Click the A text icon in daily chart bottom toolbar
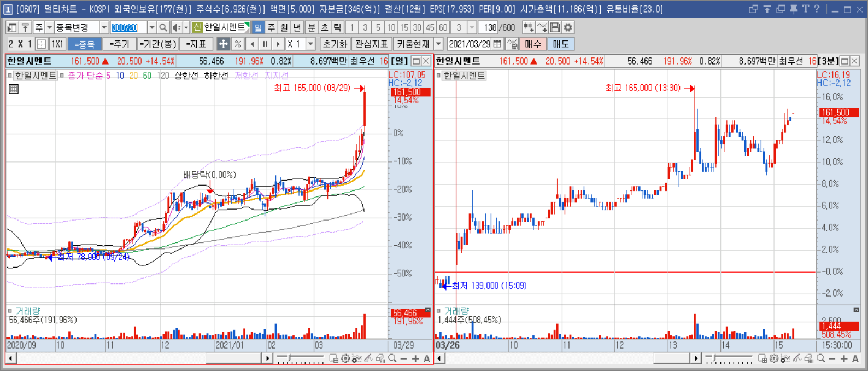This screenshot has height=371, width=868. pos(427,358)
